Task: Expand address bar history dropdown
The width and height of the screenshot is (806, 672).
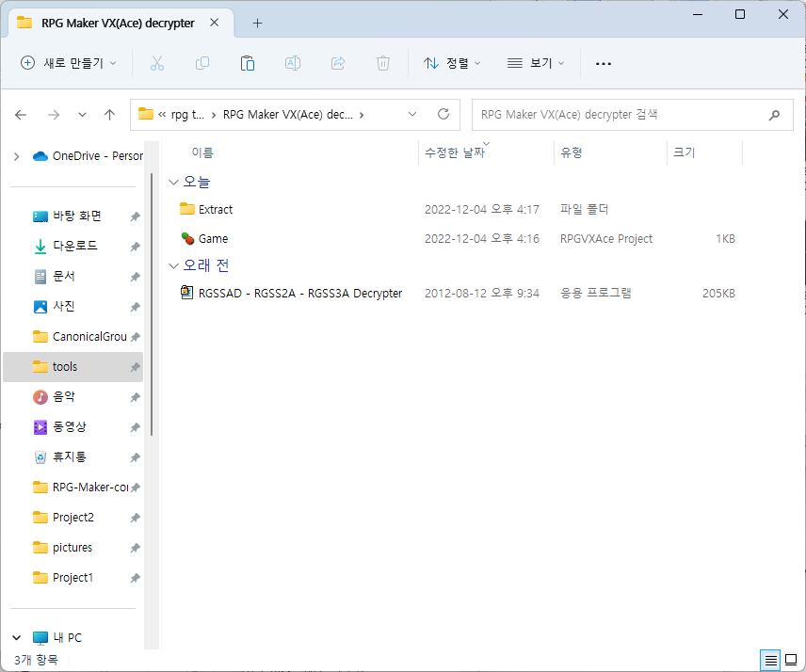Action: [412, 114]
